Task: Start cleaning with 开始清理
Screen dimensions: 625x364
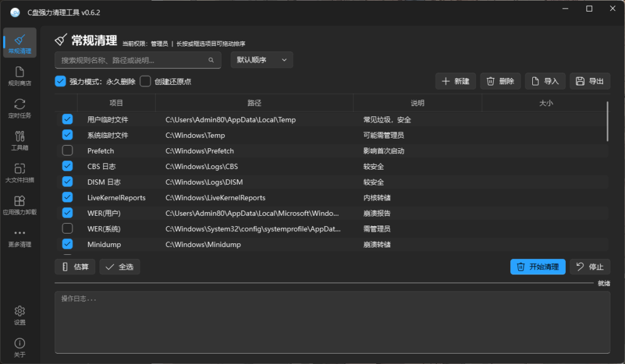Action: coord(538,267)
